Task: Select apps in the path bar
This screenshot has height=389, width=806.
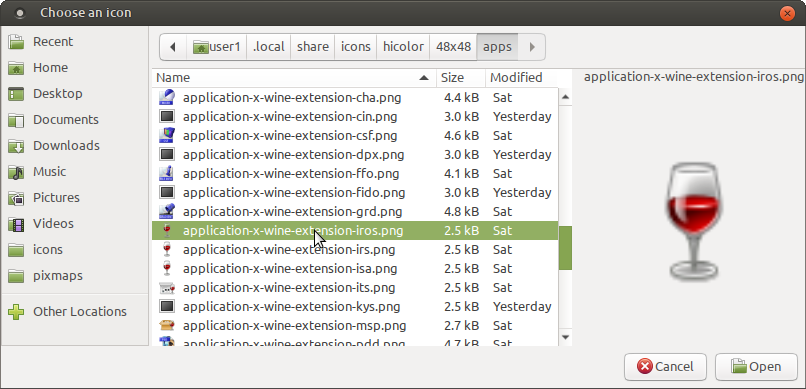Action: (x=498, y=47)
